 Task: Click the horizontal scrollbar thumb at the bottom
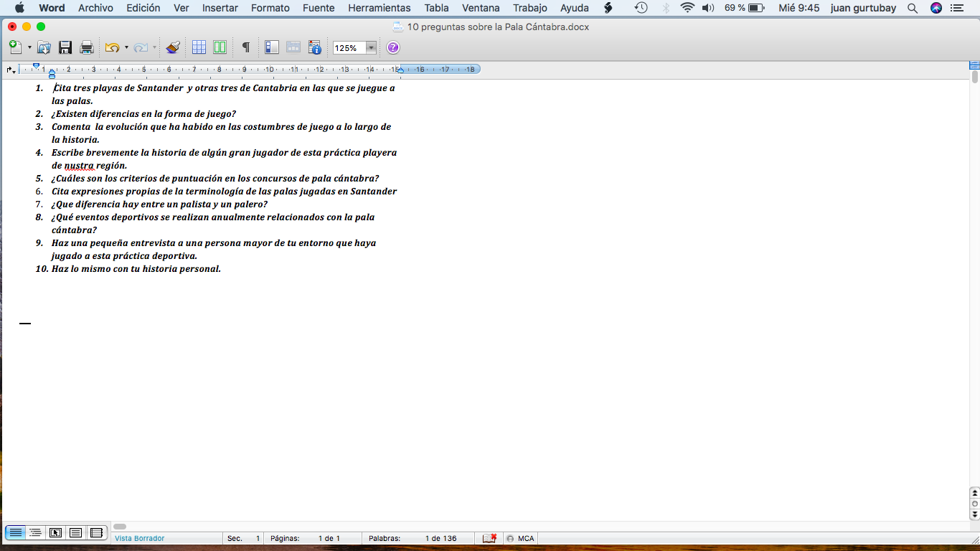120,527
